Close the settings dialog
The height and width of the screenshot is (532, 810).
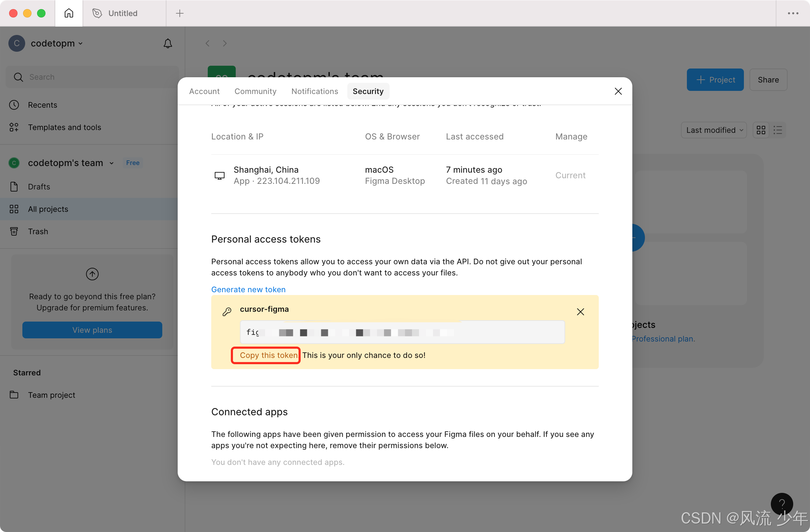coord(618,91)
